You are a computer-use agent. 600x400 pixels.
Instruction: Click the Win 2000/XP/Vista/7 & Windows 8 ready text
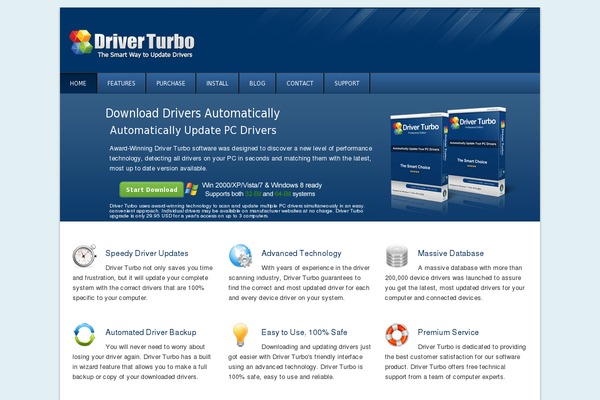pos(262,185)
